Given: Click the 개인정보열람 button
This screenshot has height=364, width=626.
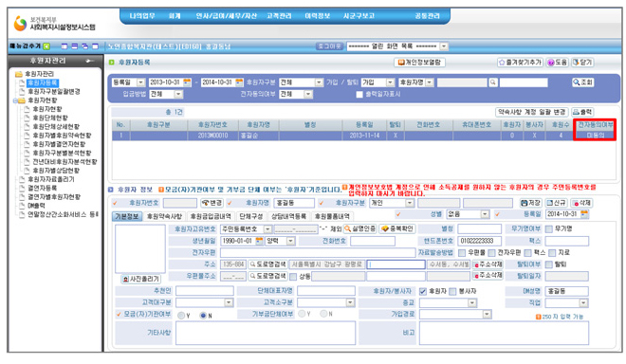Looking at the screenshot, I should click(419, 63).
